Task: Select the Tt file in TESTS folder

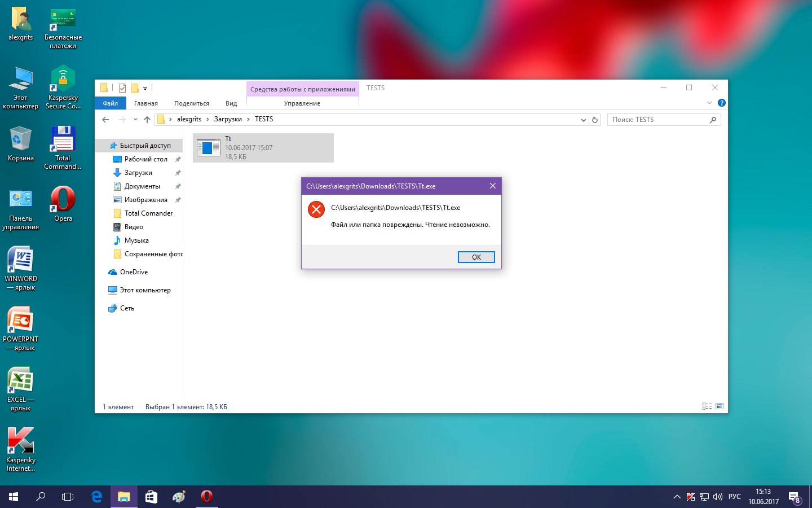Action: (x=263, y=148)
